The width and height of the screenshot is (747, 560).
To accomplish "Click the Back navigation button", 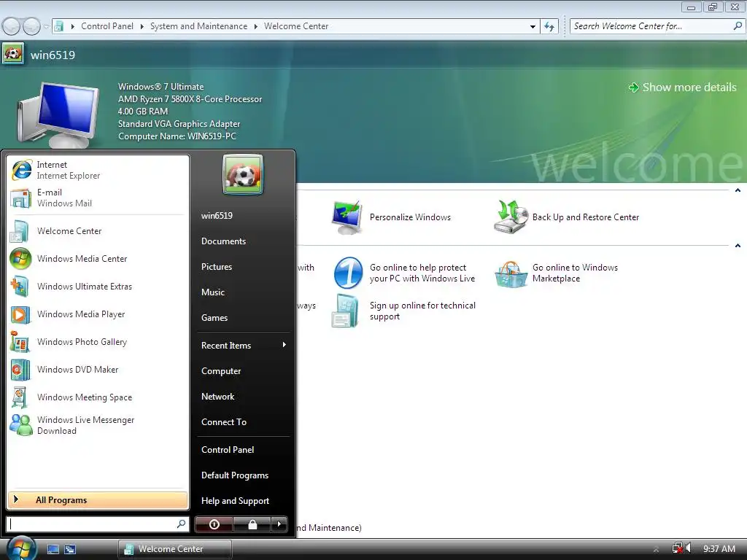I will coord(12,27).
